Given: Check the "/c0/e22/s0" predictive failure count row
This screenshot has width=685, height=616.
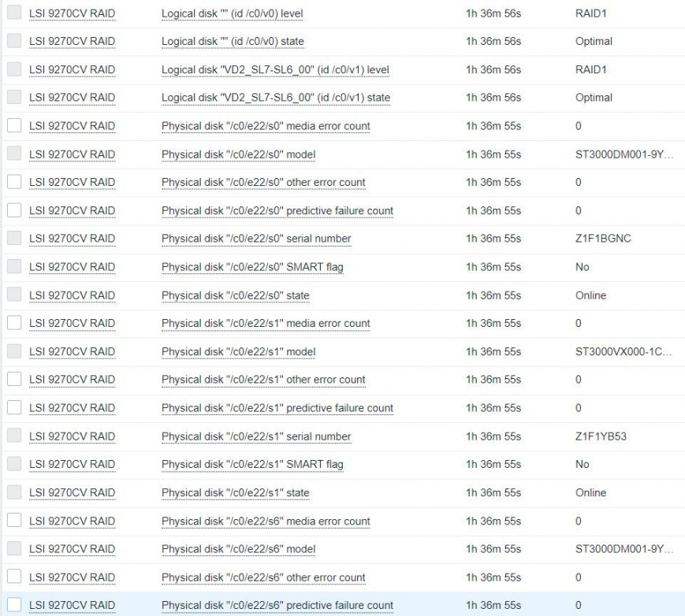Looking at the screenshot, I should coord(14,210).
